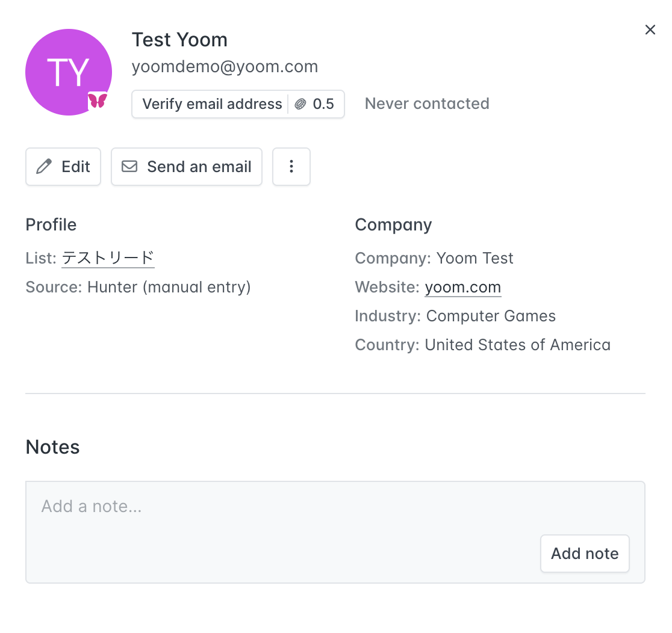Click the pink butterfly badge on avatar
Image resolution: width=672 pixels, height=633 pixels.
coord(98,100)
